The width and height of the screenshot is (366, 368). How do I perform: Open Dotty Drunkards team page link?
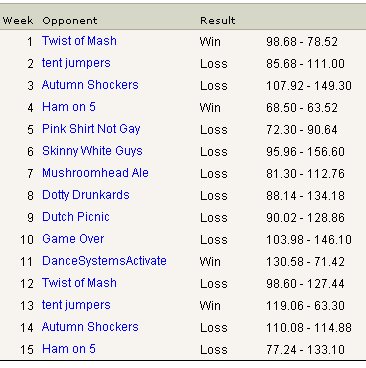(x=86, y=195)
